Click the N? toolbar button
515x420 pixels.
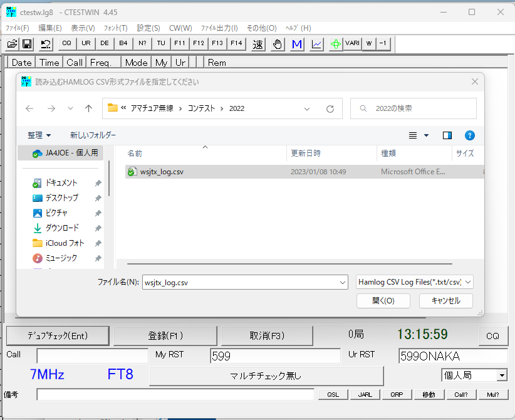tap(142, 43)
